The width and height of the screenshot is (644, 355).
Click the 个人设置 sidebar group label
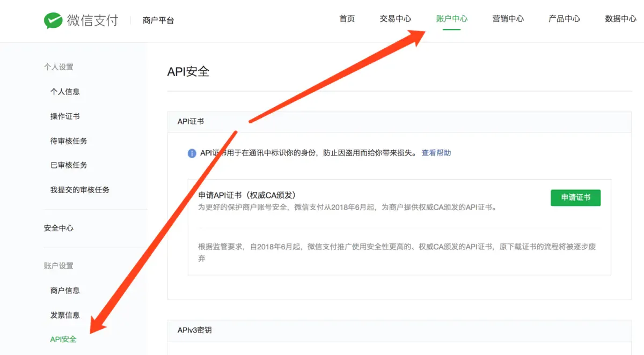click(x=58, y=67)
